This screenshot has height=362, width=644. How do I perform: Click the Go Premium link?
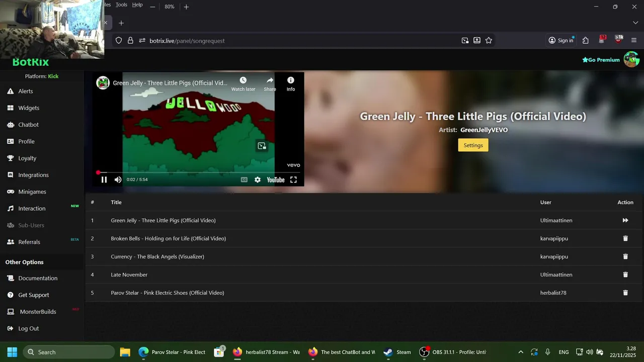[601, 60]
